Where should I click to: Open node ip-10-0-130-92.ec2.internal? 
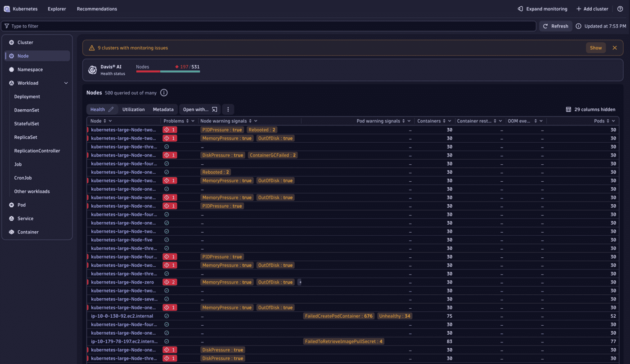click(x=122, y=316)
